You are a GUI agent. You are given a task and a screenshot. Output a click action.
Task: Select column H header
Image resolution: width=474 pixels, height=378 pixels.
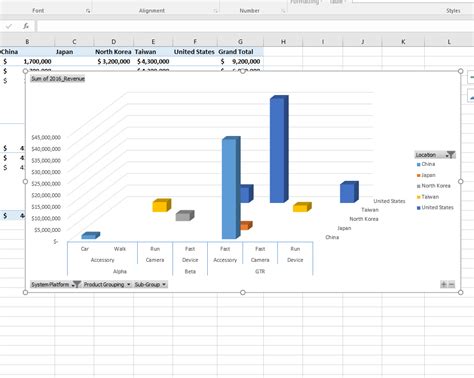[283, 42]
